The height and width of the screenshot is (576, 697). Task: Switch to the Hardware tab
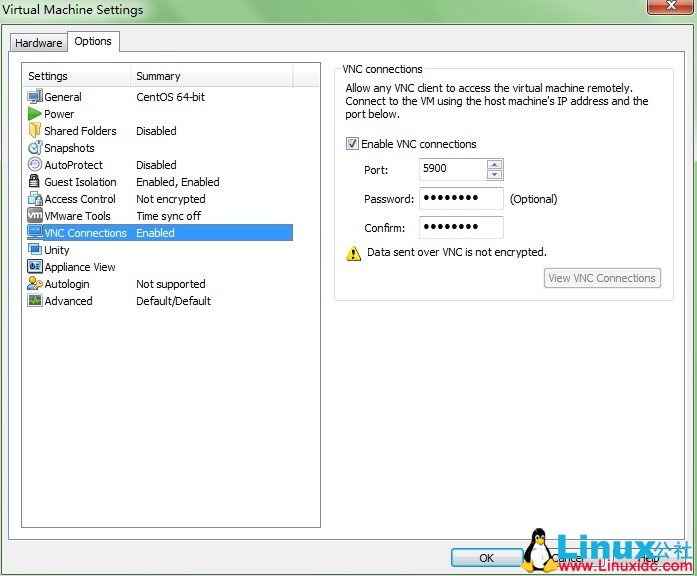pos(39,43)
